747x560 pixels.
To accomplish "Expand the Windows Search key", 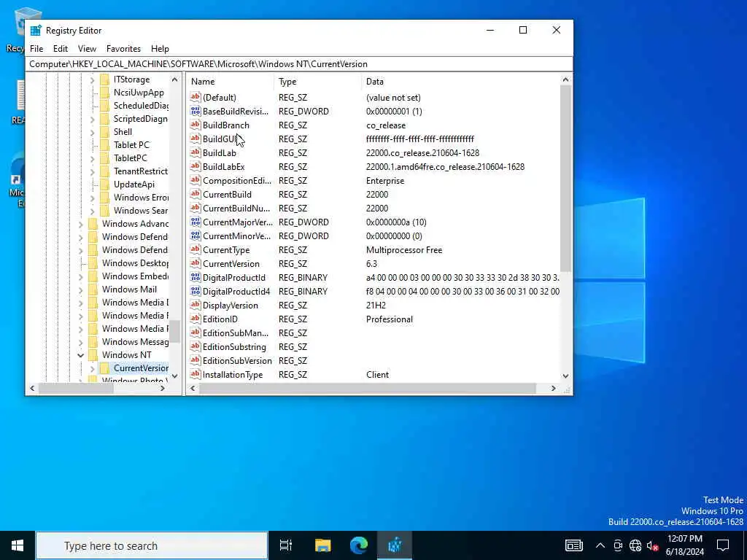I will pyautogui.click(x=93, y=211).
